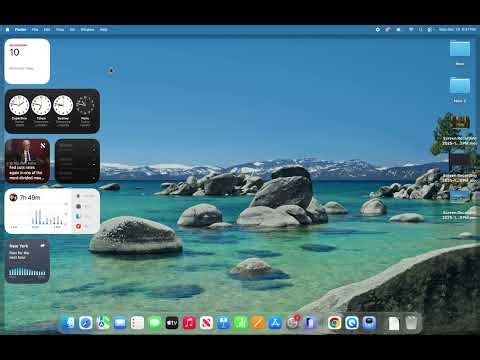Open the Window menu
The height and width of the screenshot is (360, 480).
tap(87, 30)
